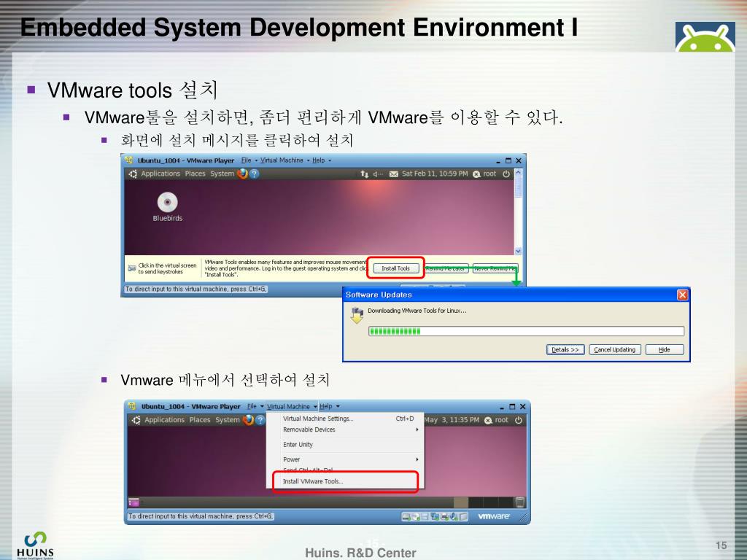Screen dimensions: 747x560
Task: Open the Applications menu in the May 3 Ubuntu panel
Action: pyautogui.click(x=164, y=420)
